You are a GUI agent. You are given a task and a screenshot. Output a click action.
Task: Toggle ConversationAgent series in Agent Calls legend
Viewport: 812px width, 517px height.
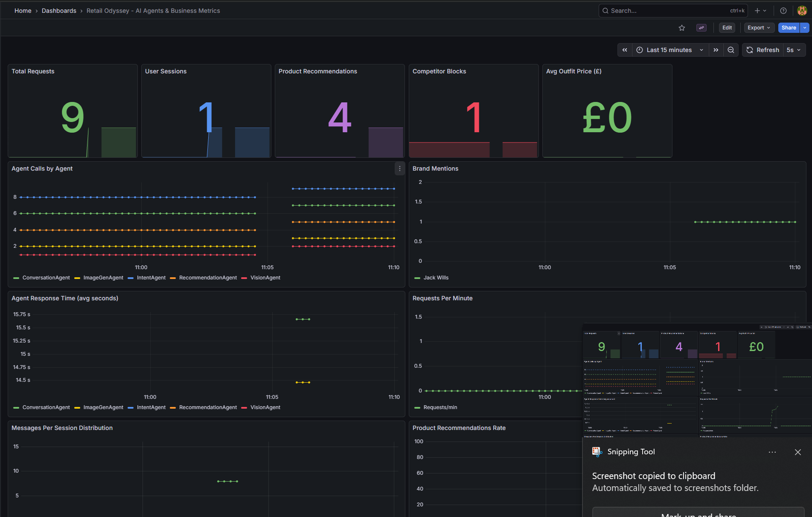click(42, 278)
